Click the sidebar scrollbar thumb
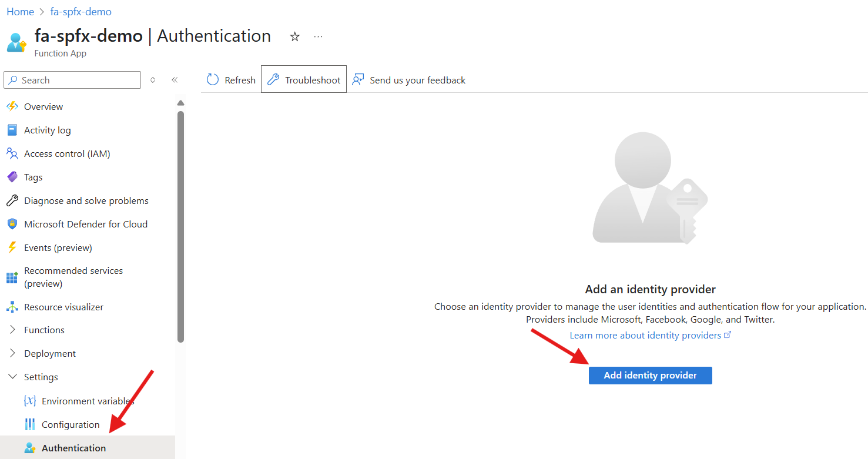This screenshot has height=459, width=868. tap(180, 226)
